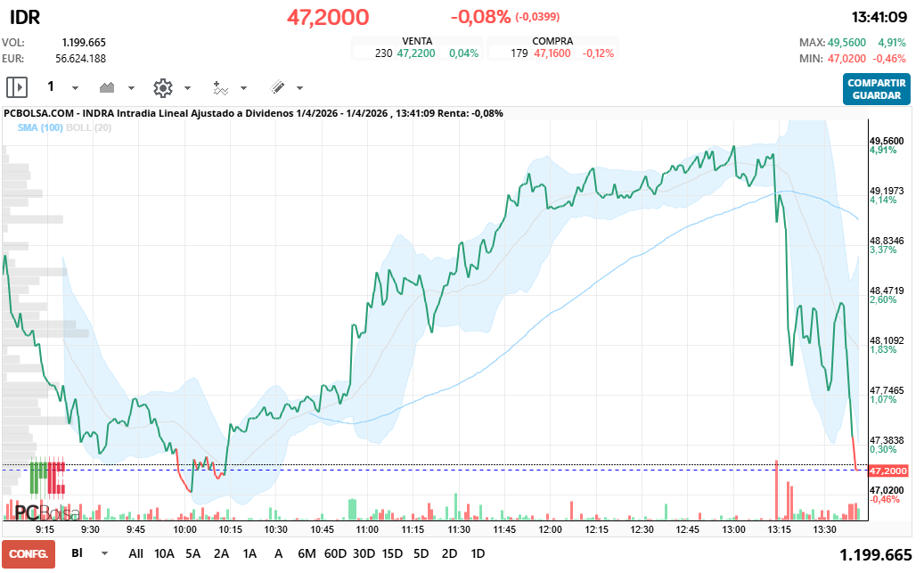Click the 12:00 time axis label
The width and height of the screenshot is (924, 573).
click(x=550, y=529)
